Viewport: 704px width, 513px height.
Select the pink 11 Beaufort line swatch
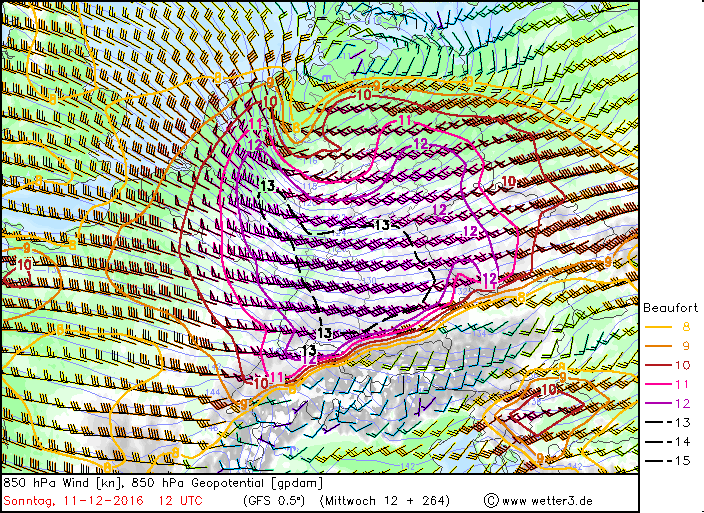658,384
